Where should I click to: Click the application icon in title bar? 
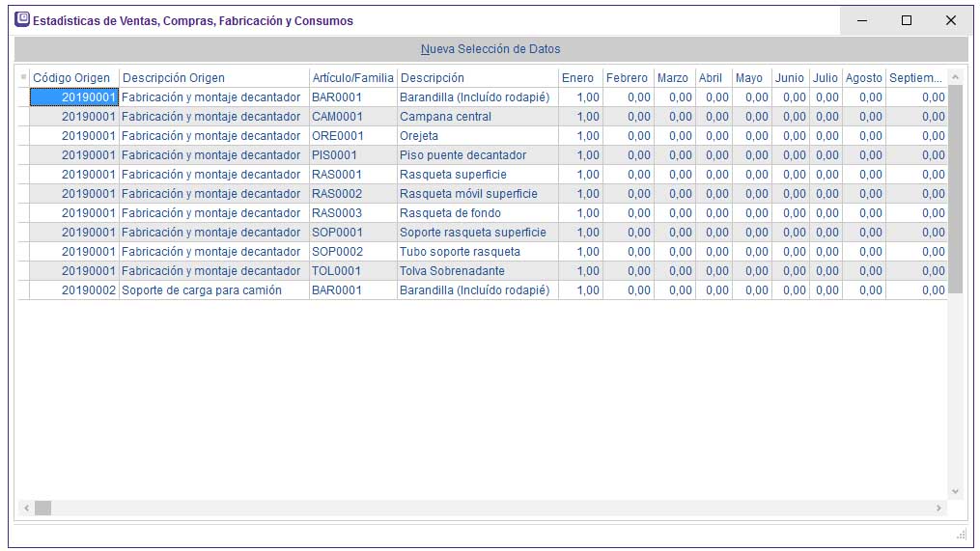[22, 20]
